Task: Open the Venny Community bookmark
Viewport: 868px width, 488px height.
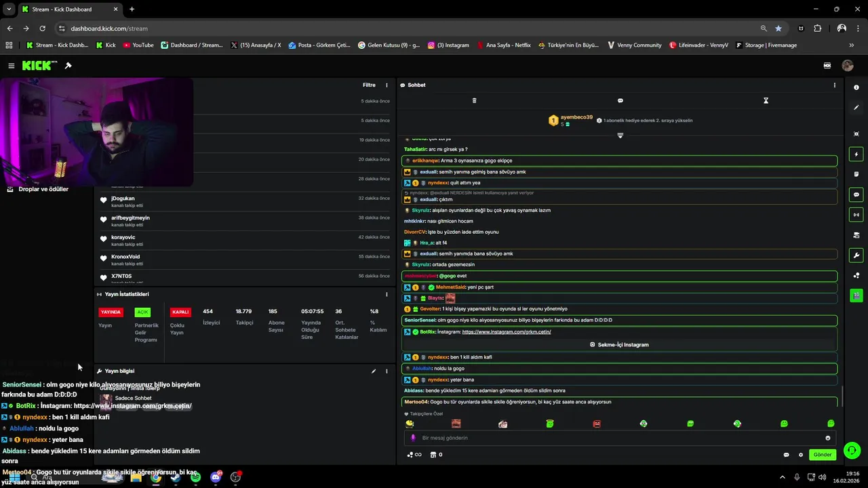Action: click(634, 45)
